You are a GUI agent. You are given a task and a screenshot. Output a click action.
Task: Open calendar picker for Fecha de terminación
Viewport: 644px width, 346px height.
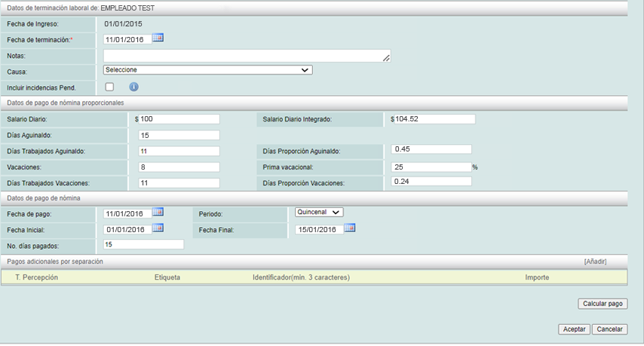[158, 38]
